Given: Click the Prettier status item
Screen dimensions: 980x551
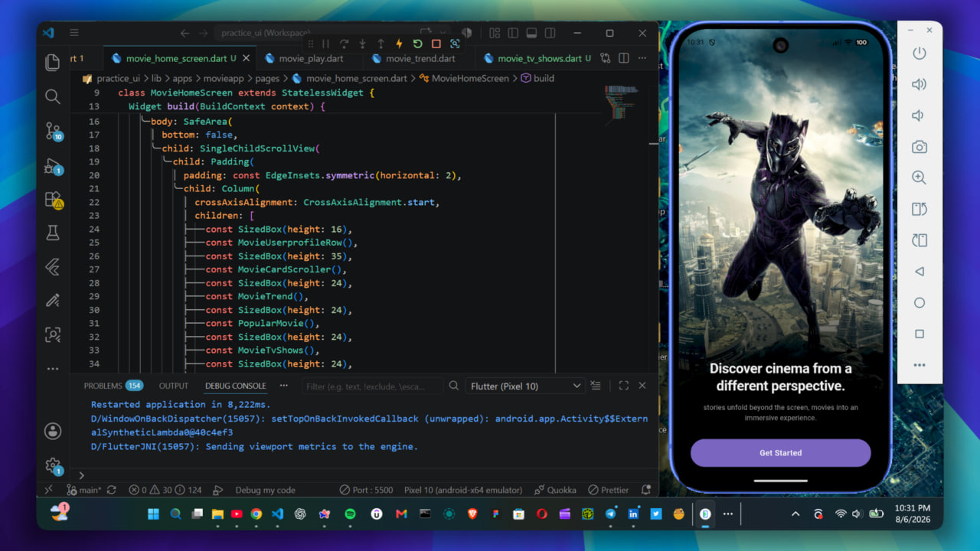Looking at the screenshot, I should coord(609,490).
